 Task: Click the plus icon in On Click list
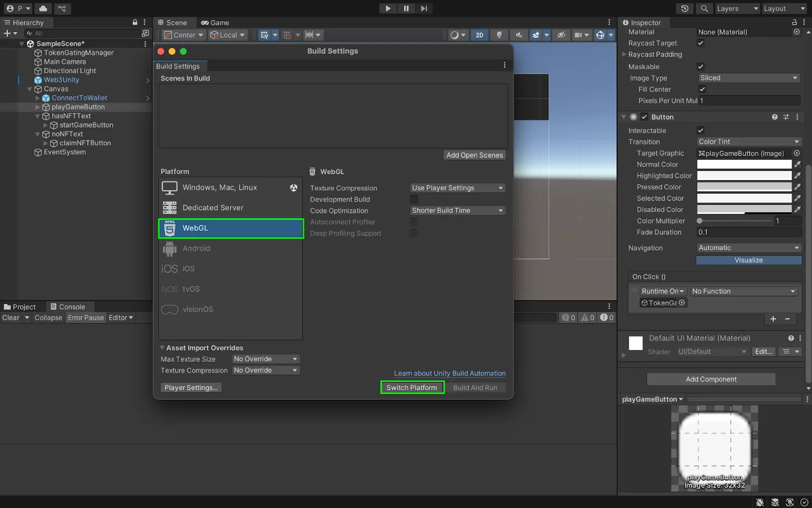tap(773, 319)
